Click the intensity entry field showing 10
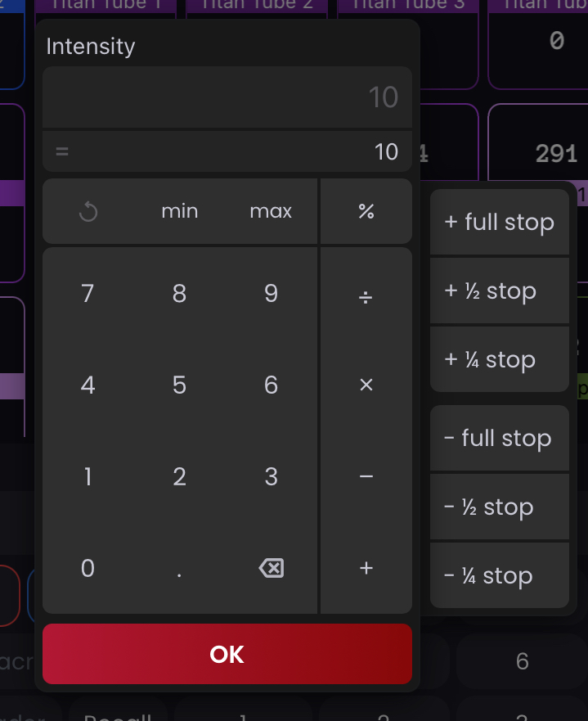The width and height of the screenshot is (588, 721). click(x=227, y=97)
